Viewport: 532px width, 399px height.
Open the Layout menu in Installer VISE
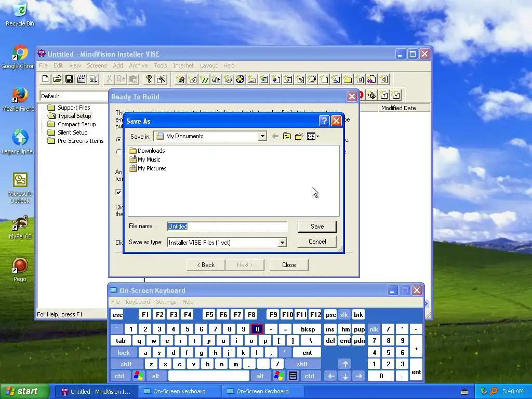pos(208,65)
